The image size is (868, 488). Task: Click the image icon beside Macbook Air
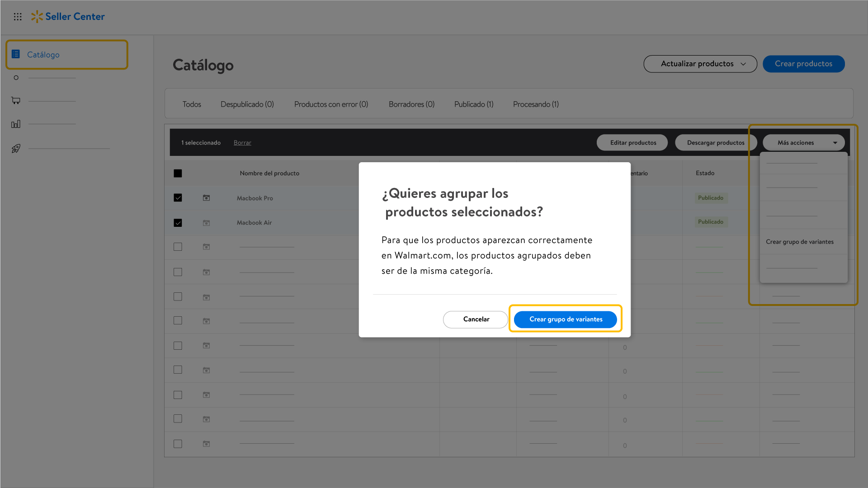click(206, 223)
